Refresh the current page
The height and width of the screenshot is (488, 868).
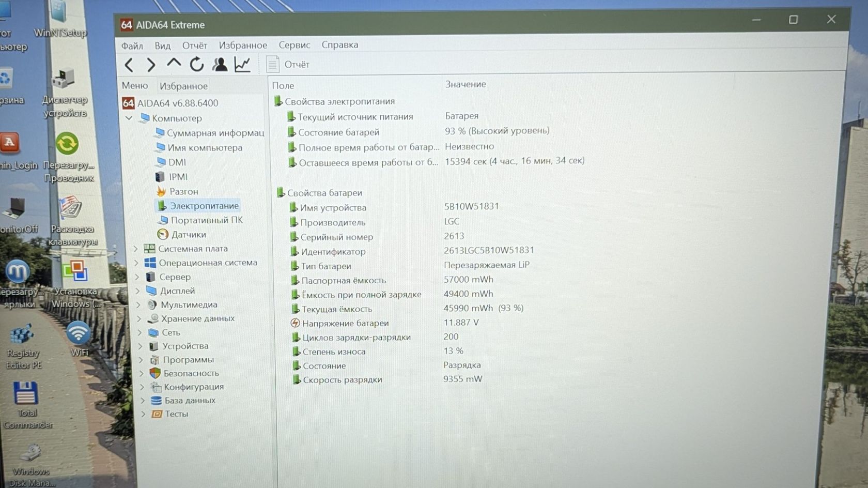197,64
